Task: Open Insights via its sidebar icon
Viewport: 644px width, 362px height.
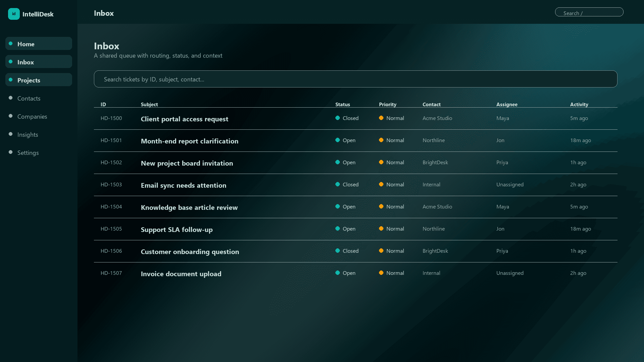Action: pyautogui.click(x=11, y=134)
